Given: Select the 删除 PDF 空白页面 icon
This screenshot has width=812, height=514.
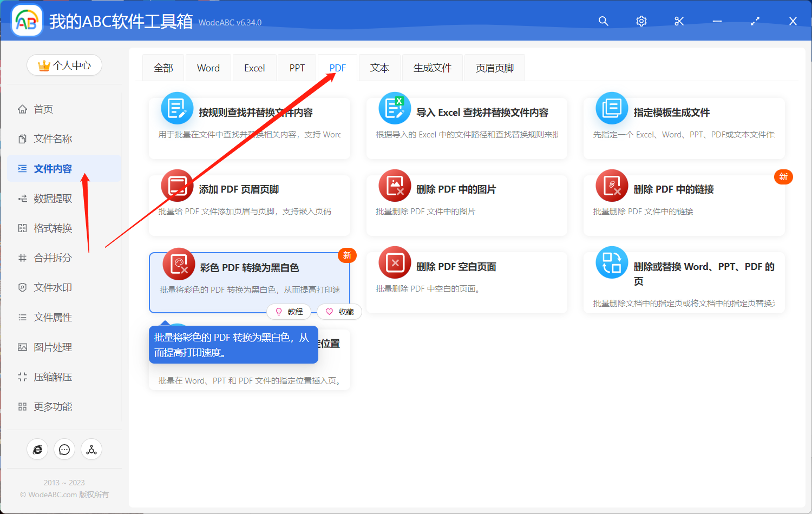Looking at the screenshot, I should [x=395, y=262].
